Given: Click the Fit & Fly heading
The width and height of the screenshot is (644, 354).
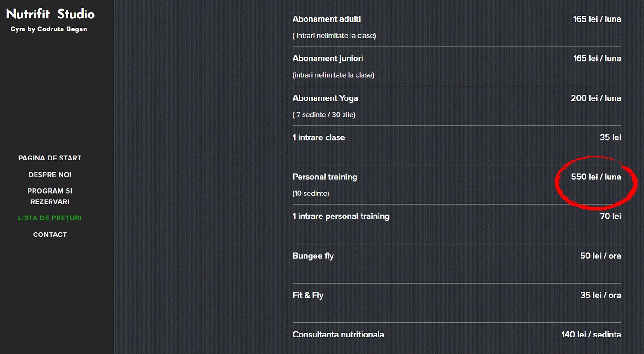Looking at the screenshot, I should 308,295.
